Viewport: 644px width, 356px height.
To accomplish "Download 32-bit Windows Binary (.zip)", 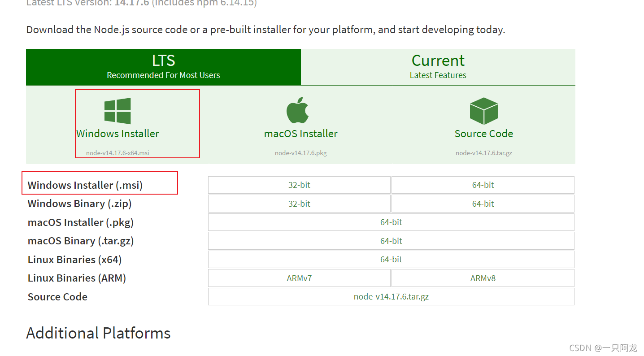I will tap(299, 204).
